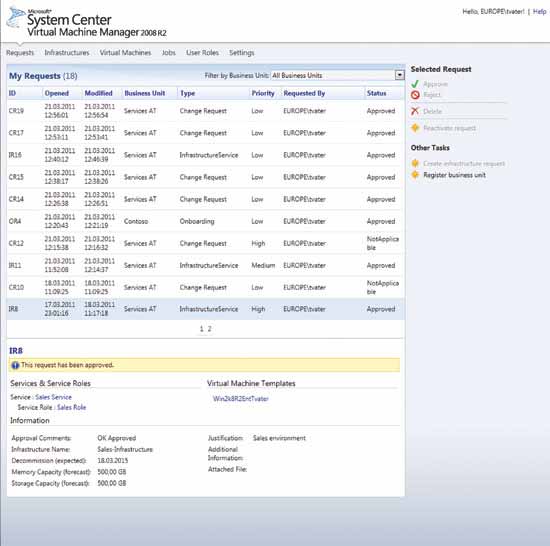The width and height of the screenshot is (550, 546).
Task: Open the Sales Service link
Action: (x=53, y=397)
